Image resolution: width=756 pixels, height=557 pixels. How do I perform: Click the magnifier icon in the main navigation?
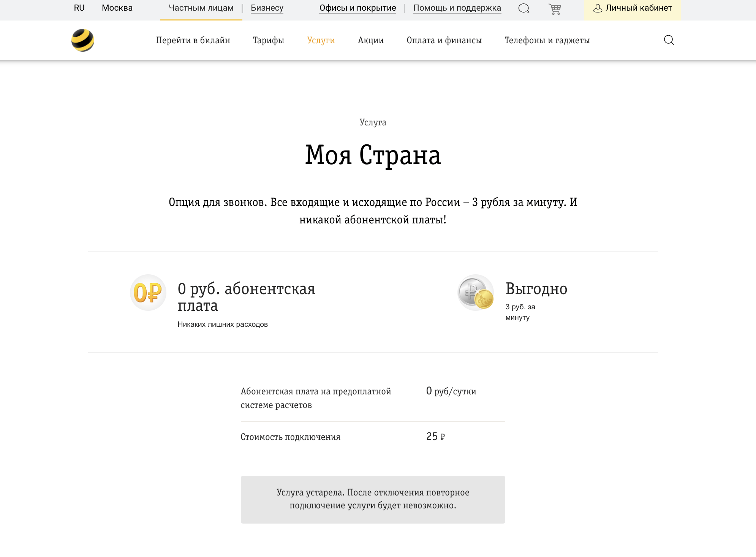pyautogui.click(x=669, y=40)
